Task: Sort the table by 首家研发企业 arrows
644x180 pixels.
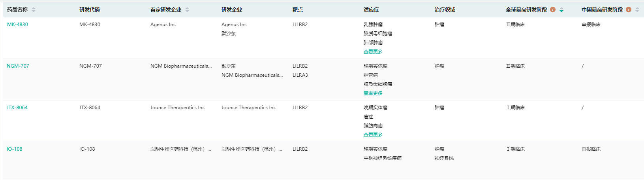Action: [x=187, y=10]
